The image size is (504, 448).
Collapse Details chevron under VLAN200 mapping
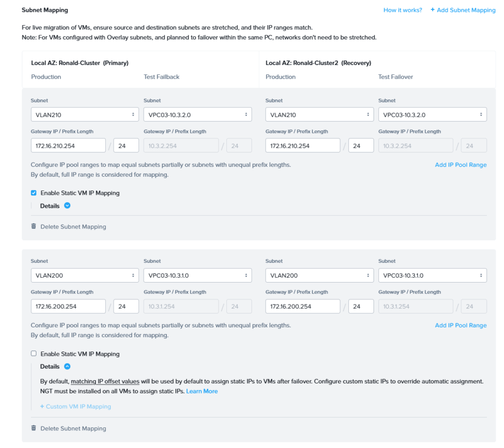[67, 366]
